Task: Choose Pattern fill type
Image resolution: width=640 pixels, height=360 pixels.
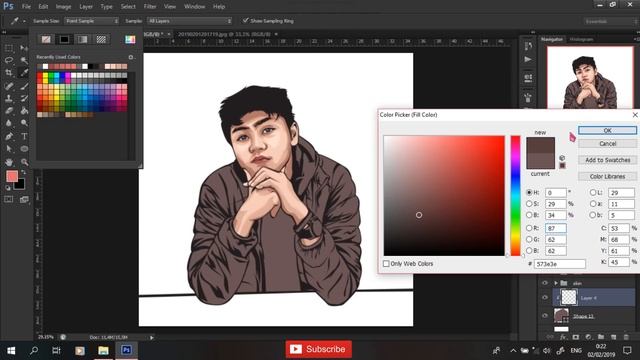Action: pos(101,39)
